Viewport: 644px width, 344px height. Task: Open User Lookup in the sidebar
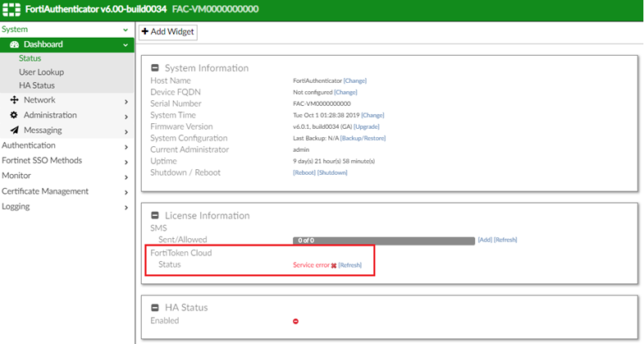pyautogui.click(x=41, y=72)
